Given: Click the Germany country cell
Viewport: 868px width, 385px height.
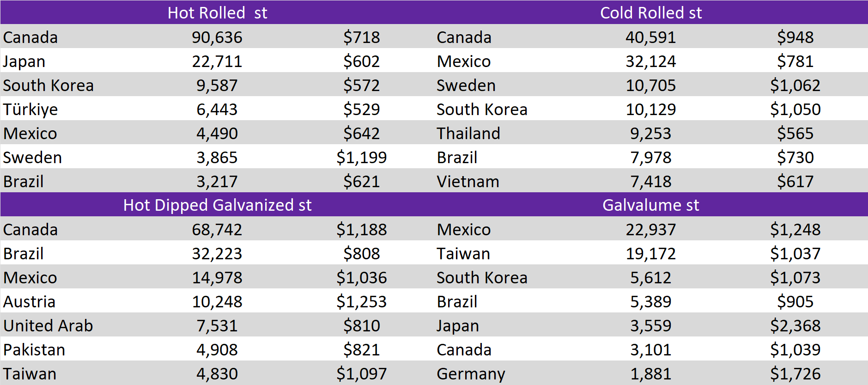Looking at the screenshot, I should [471, 374].
